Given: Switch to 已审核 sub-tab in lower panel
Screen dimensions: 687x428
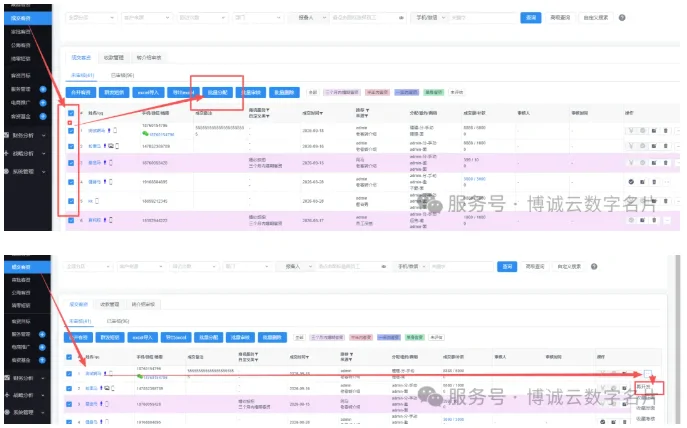Looking at the screenshot, I should 118,321.
